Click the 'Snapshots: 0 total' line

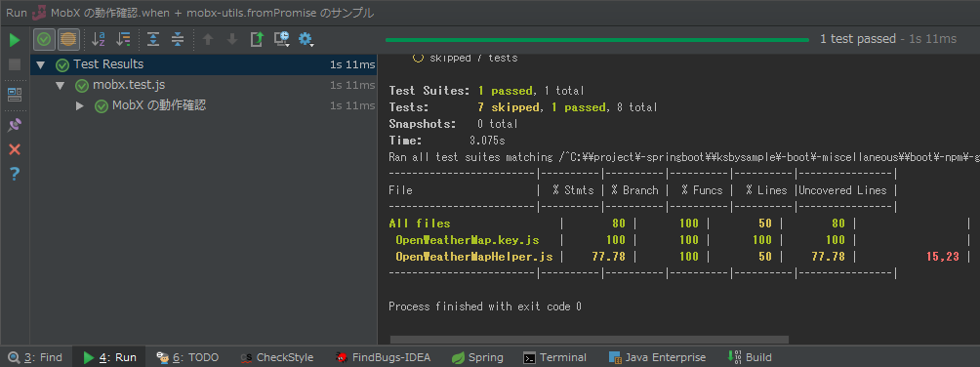click(453, 124)
